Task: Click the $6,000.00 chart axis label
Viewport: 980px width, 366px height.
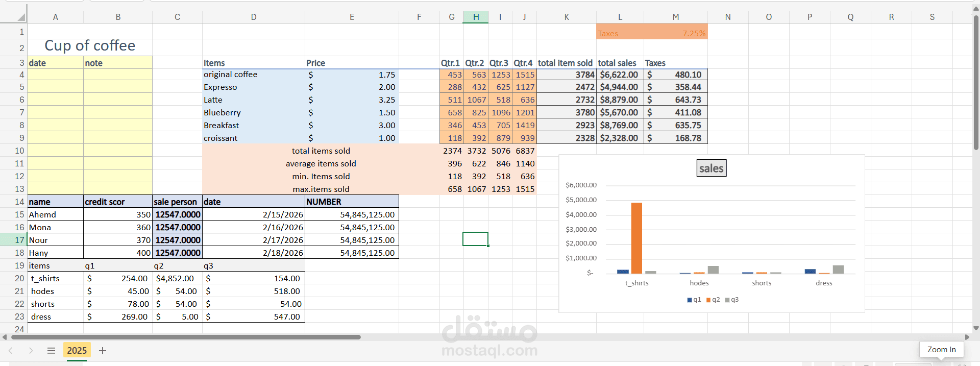Action: click(x=581, y=185)
